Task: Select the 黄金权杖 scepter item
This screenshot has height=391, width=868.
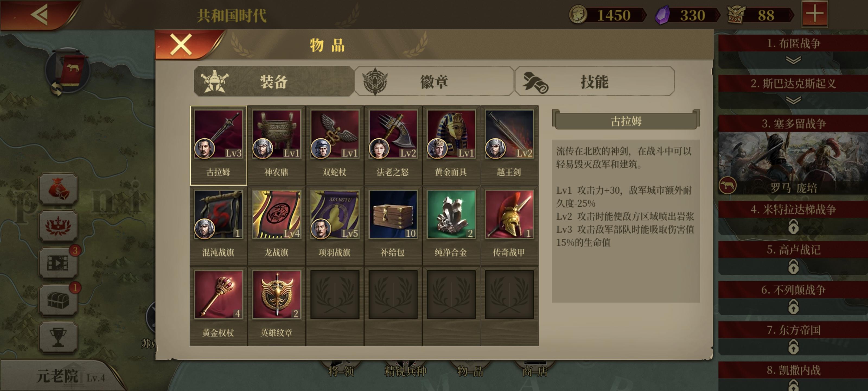Action: click(x=218, y=306)
